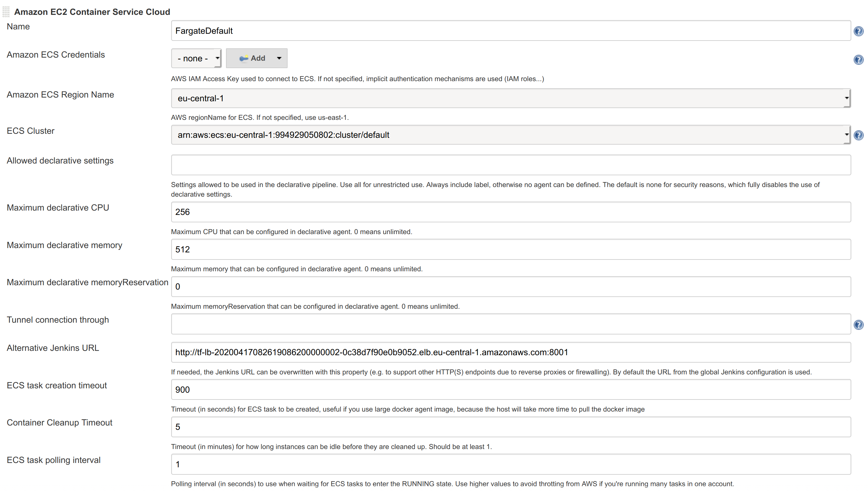Click the 'ECS Cluster' label
Screen dimensions: 868x493
[30, 131]
